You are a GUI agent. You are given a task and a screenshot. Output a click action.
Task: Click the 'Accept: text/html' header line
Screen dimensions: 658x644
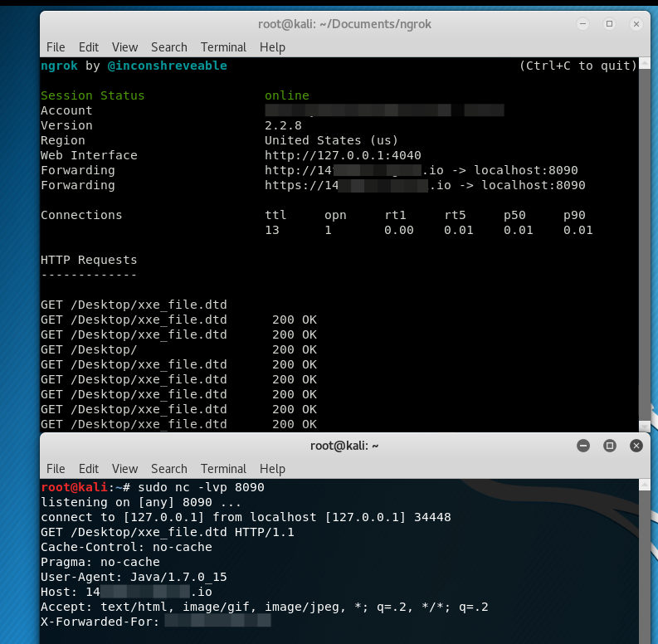[265, 607]
